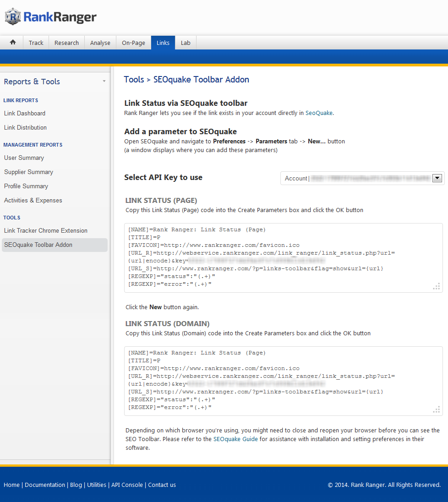Viewport: 448px width, 502px height.
Task: Open the SEOquake Guide link
Action: coord(235,439)
